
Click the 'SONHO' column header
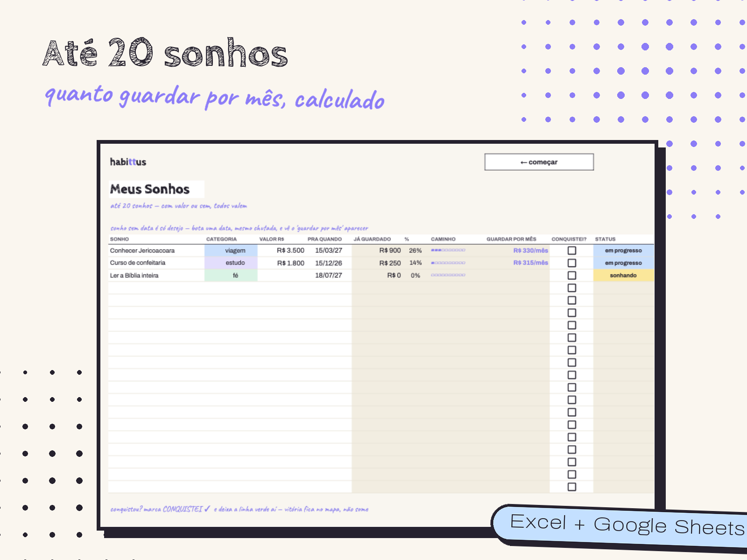pyautogui.click(x=120, y=239)
